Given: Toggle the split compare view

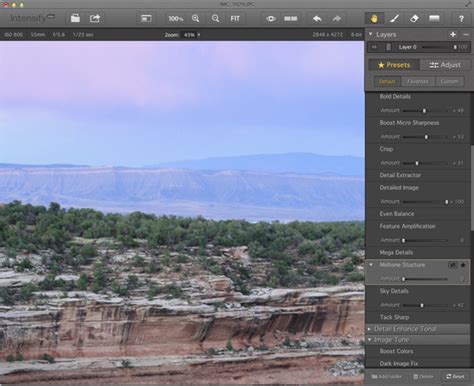Looking at the screenshot, I should point(290,19).
